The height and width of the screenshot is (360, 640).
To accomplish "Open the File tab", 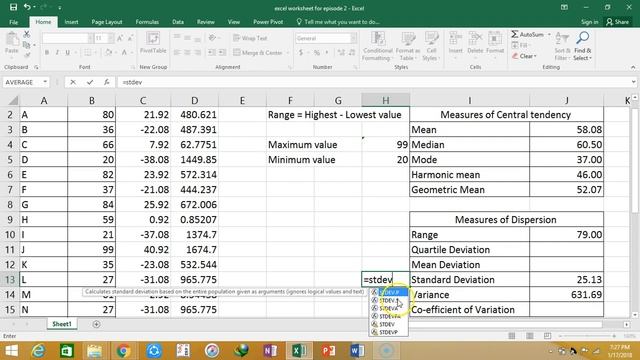I will point(13,22).
